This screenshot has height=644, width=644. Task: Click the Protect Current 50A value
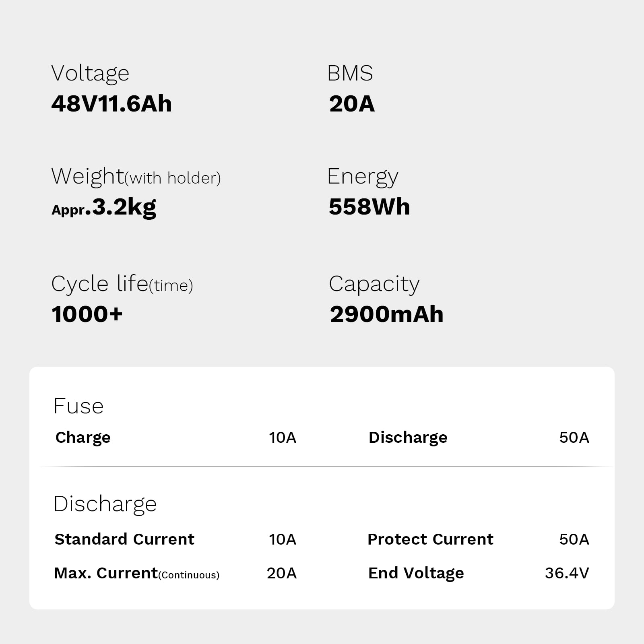point(574,539)
